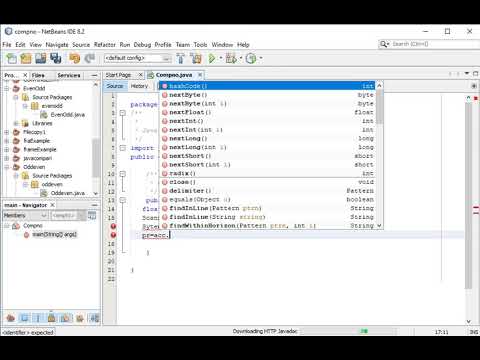Expand the frameExample project node
Viewport: 480px width, 360px height.
[x=6, y=150]
